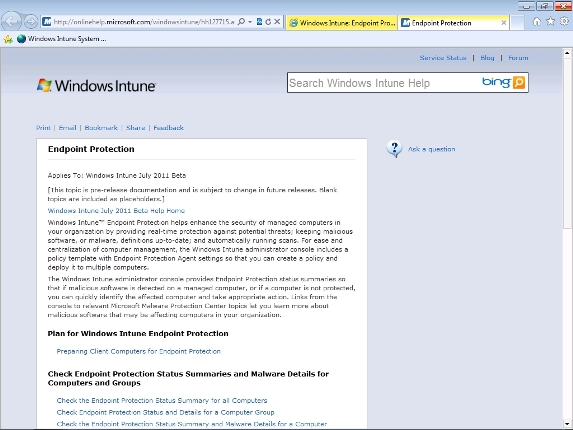Image resolution: width=573 pixels, height=430 pixels.
Task: Open Preparing Client Computers for Endpoint Protection
Action: [x=138, y=351]
